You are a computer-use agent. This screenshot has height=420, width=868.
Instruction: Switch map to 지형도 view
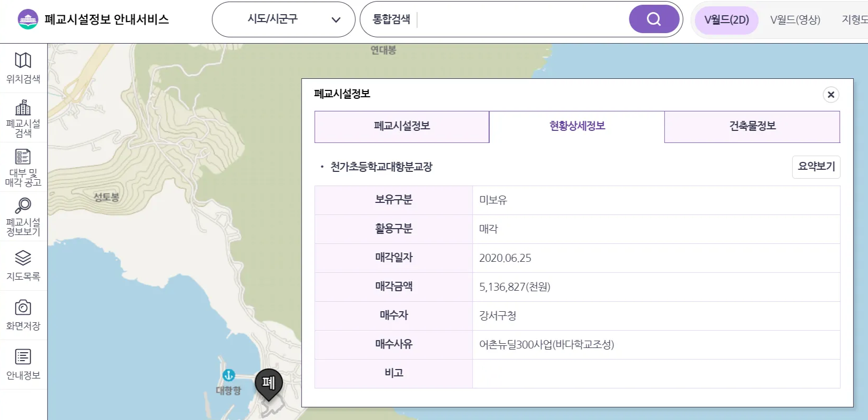click(855, 20)
